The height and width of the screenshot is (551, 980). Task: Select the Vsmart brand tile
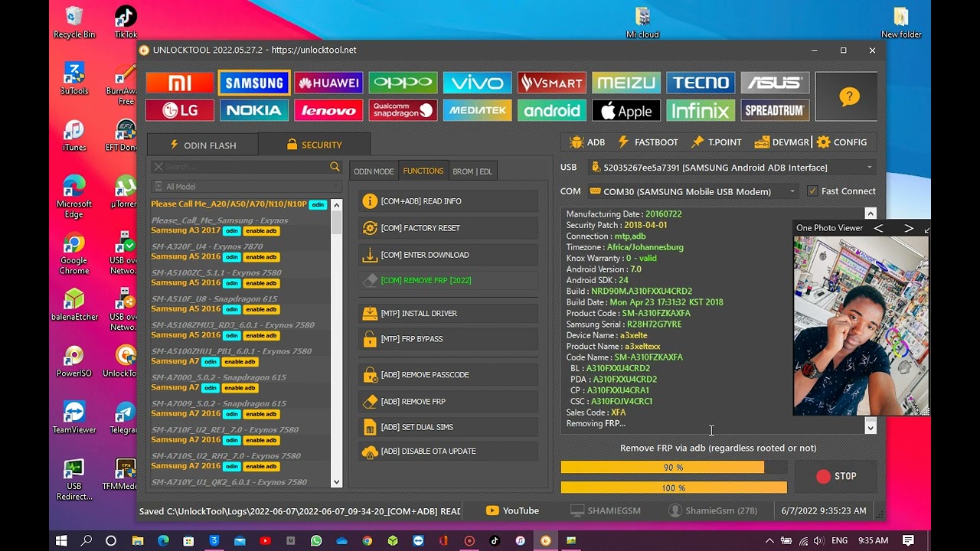(x=551, y=83)
